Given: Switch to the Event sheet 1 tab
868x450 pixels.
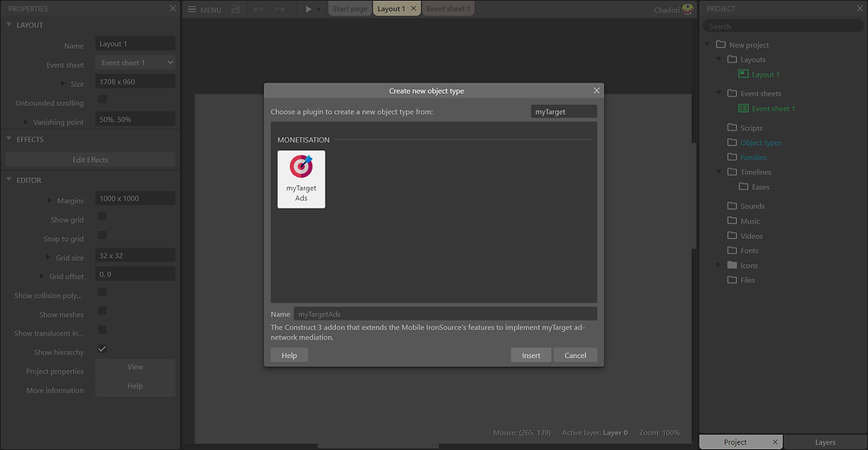Looking at the screenshot, I should pyautogui.click(x=449, y=9).
